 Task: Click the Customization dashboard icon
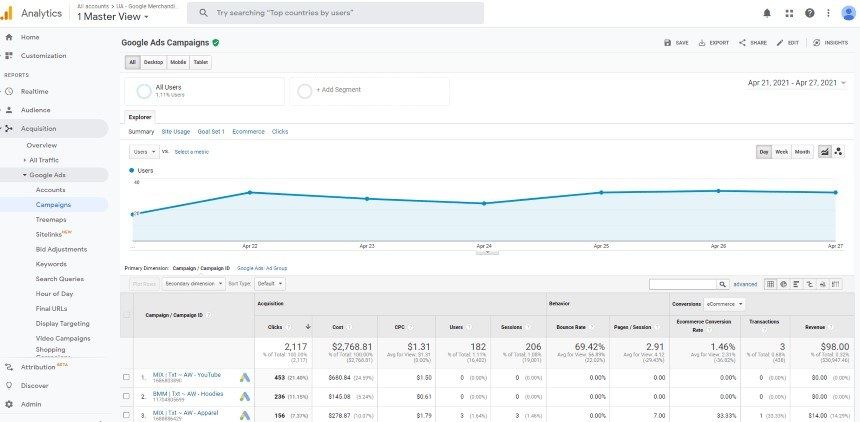9,55
